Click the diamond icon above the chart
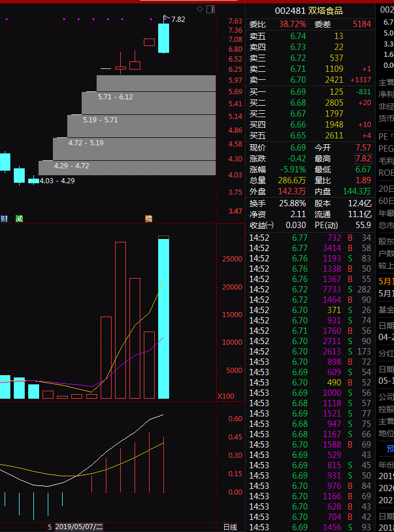This screenshot has width=394, height=532. point(200,9)
